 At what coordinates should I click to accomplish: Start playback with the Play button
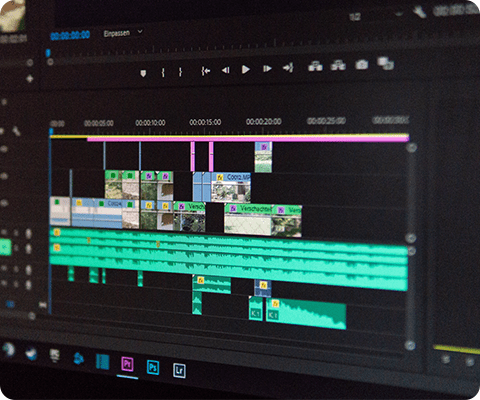click(246, 69)
